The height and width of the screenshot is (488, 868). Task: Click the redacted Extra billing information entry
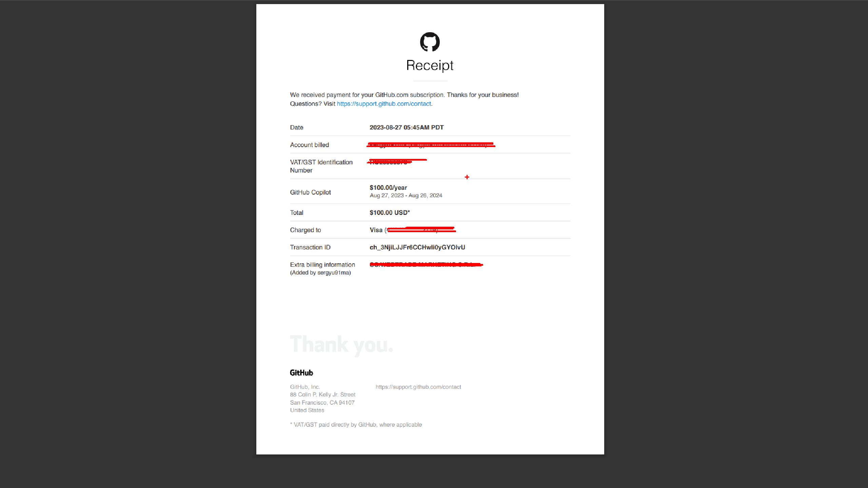click(426, 265)
